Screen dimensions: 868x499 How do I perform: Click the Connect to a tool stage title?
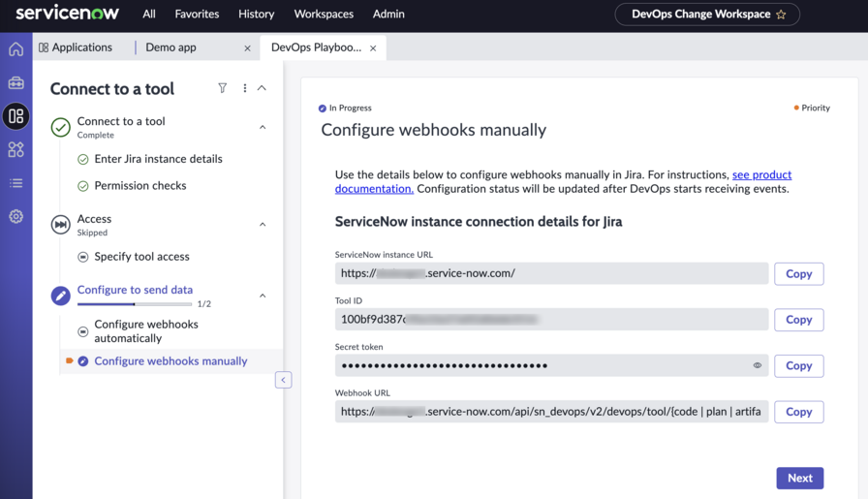point(121,121)
